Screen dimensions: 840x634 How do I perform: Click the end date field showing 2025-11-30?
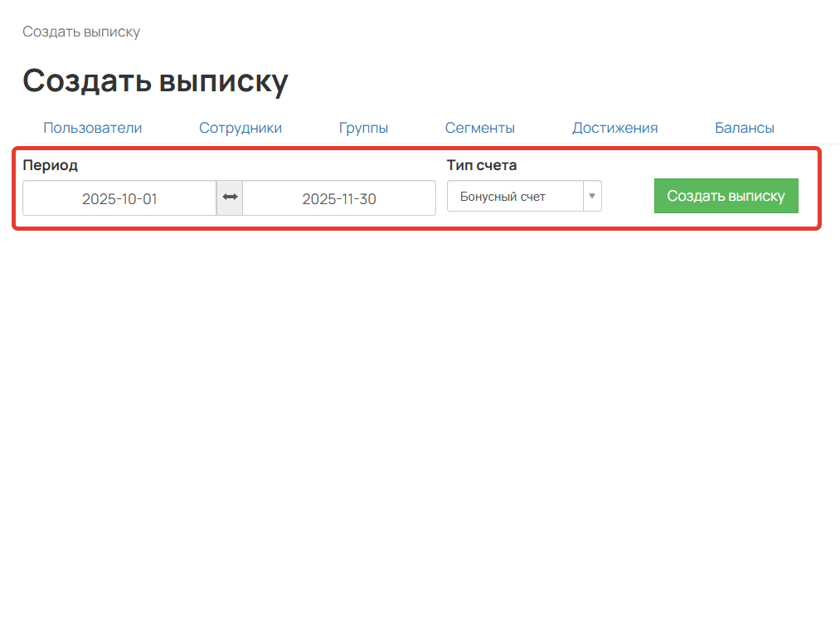click(339, 198)
